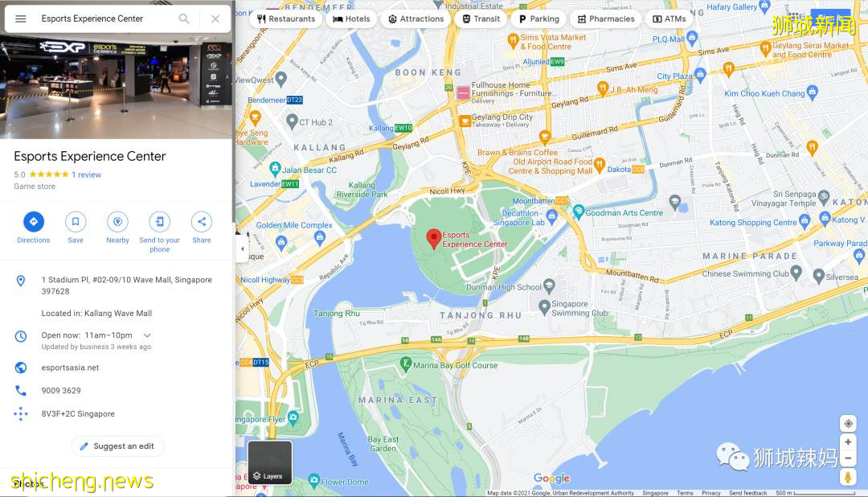Expand opening hours dropdown arrow
This screenshot has width=868, height=497.
tap(147, 335)
